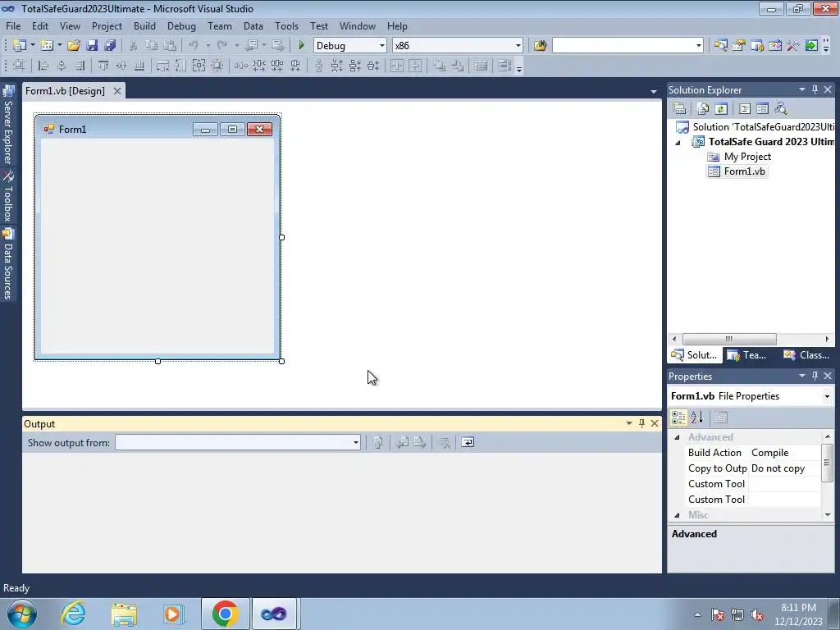Collapse the Misc property category
Screen dimensions: 840x630
677,515
